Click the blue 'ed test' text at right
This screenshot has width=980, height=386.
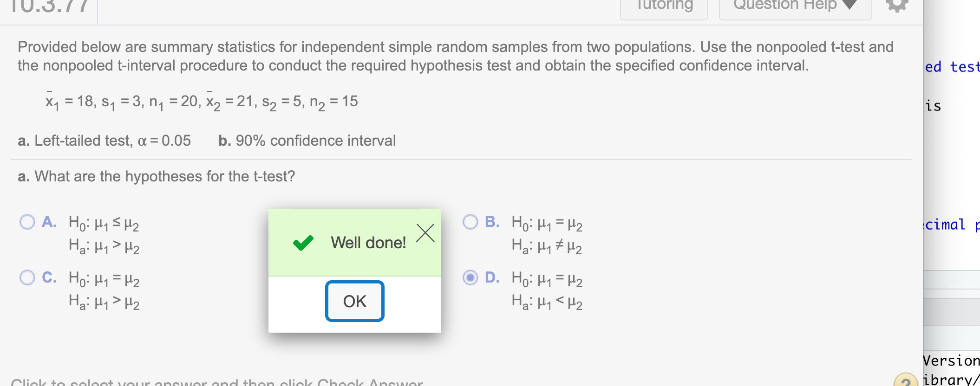pos(952,67)
